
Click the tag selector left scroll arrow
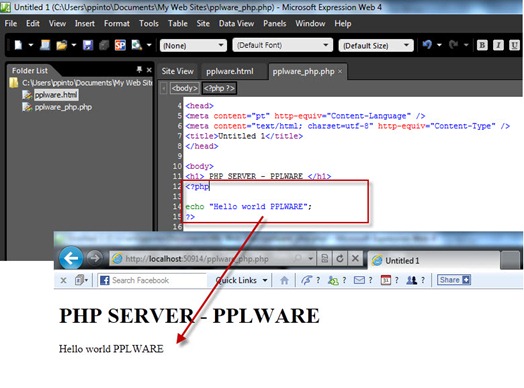163,89
